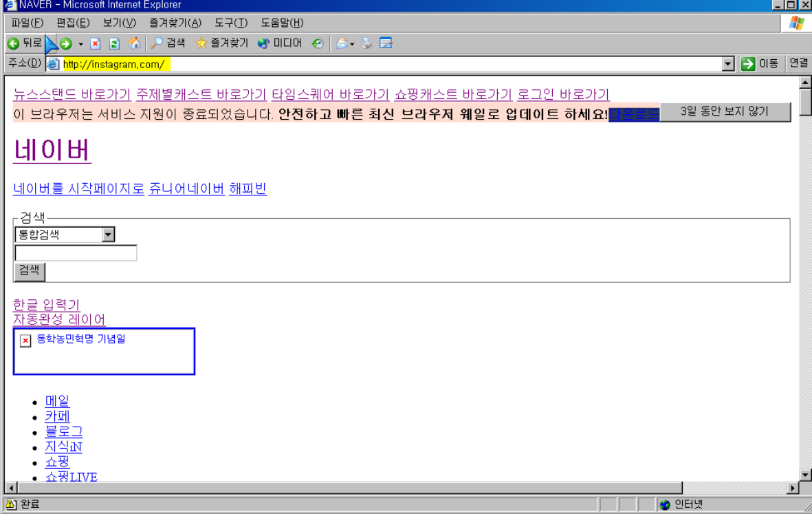Click the horizontal scrollbar thumb
812x514 pixels.
point(349,488)
